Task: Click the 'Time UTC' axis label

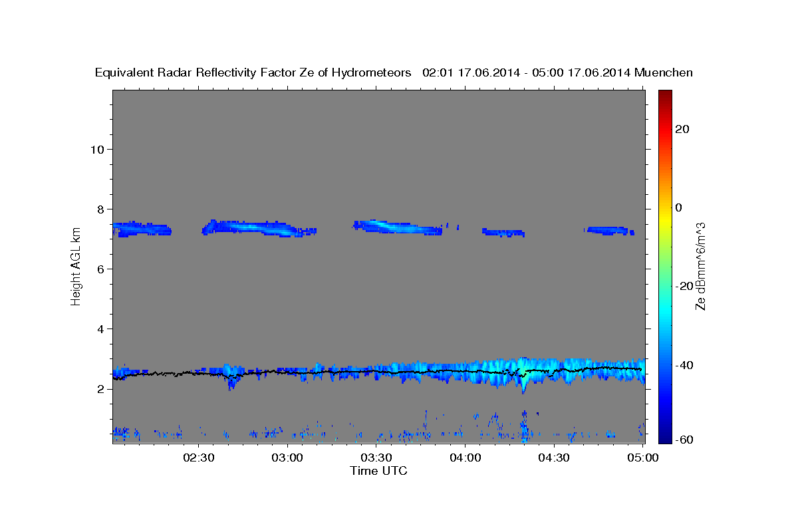Action: pyautogui.click(x=378, y=471)
